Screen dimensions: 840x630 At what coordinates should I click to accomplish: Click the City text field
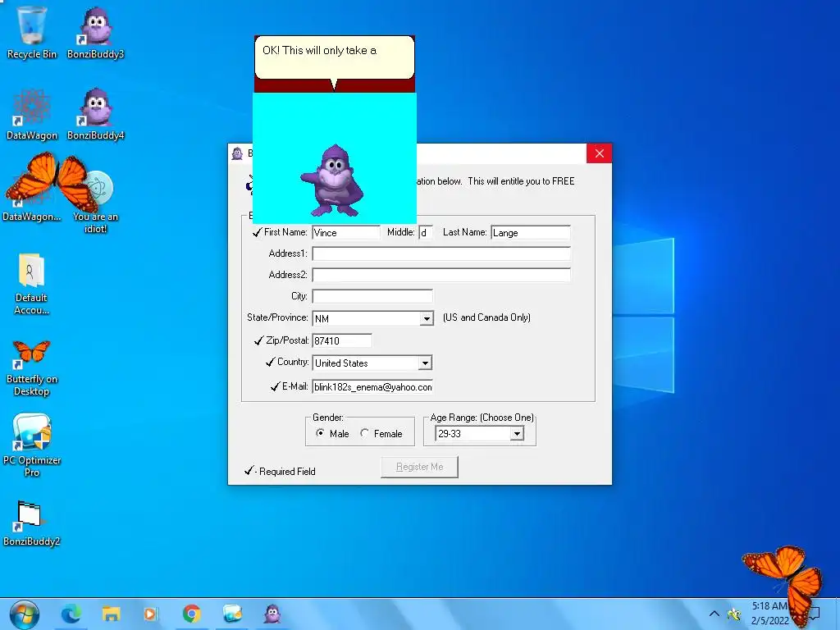(372, 296)
